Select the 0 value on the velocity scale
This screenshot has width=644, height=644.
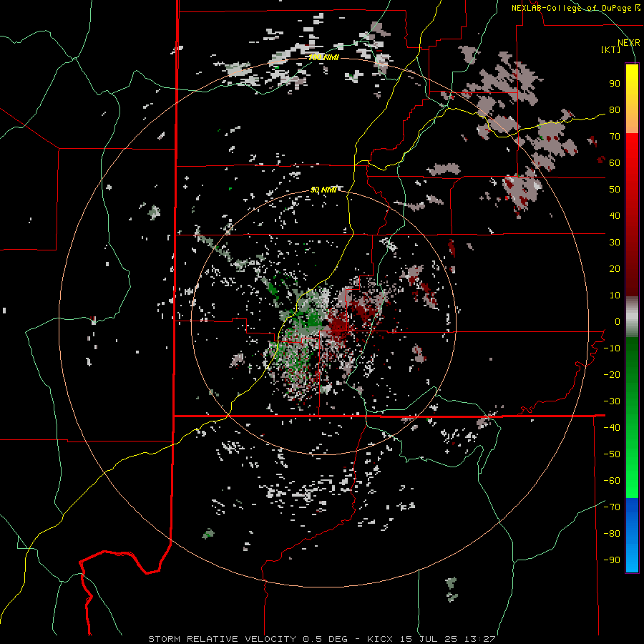pos(618,321)
